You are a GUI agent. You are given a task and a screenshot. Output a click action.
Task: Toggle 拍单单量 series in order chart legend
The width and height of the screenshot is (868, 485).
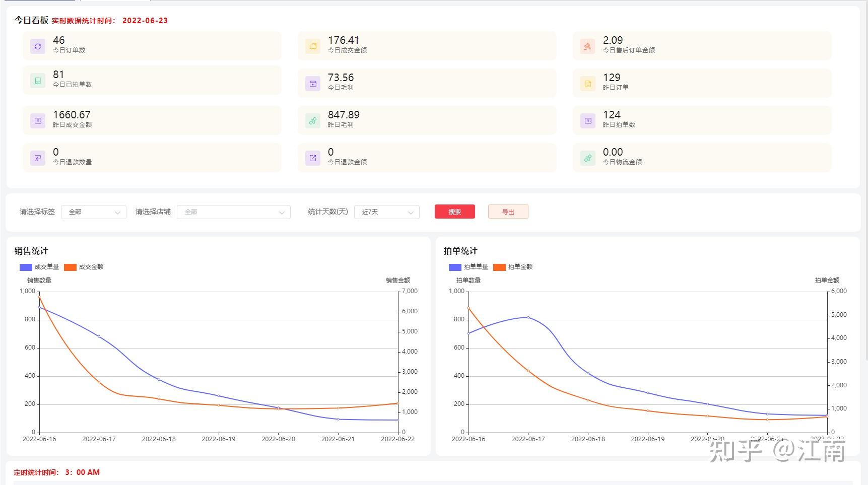pos(469,267)
